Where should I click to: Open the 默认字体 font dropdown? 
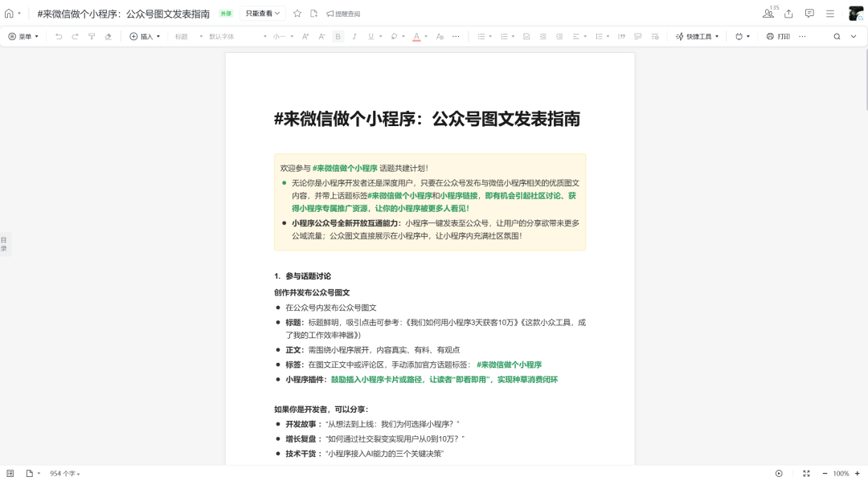[237, 36]
